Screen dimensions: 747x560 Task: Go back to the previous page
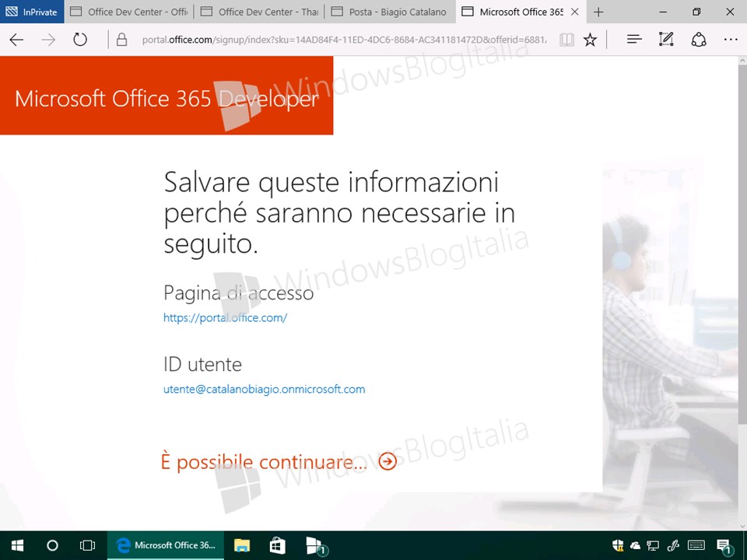(16, 40)
